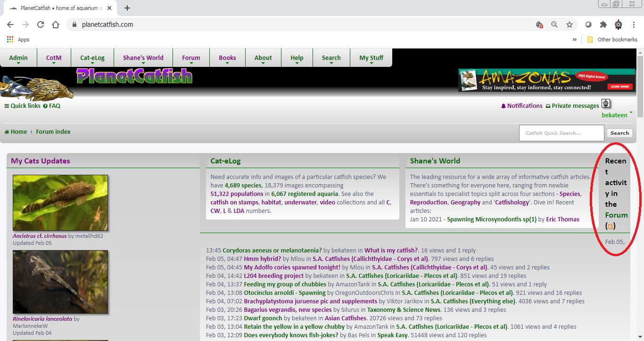644x341 pixels.
Task: Open L204 breeding project thread
Action: (274, 276)
